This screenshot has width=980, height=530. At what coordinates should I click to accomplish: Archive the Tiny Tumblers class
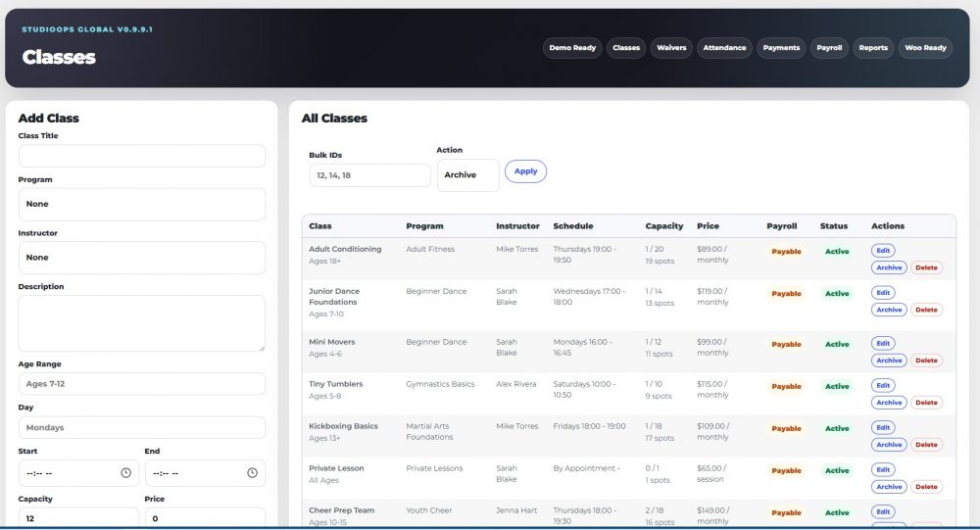coord(889,403)
